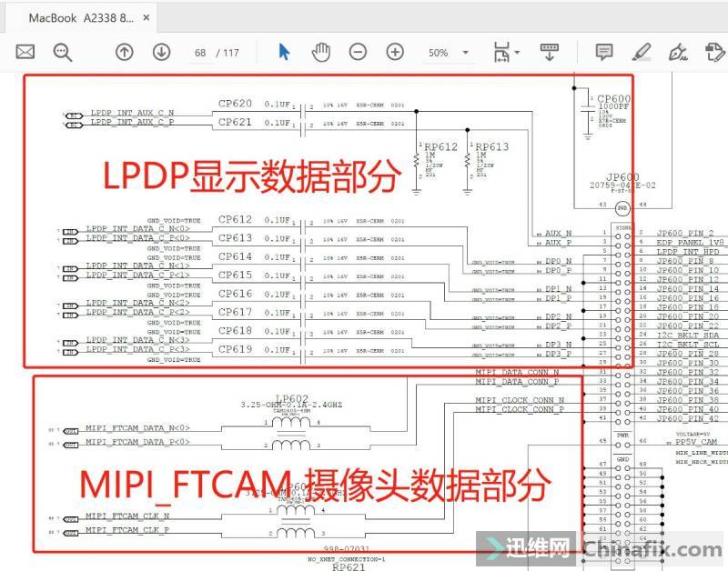Image resolution: width=728 pixels, height=571 pixels.
Task: Click the RP613 resistor label
Action: coord(491,146)
